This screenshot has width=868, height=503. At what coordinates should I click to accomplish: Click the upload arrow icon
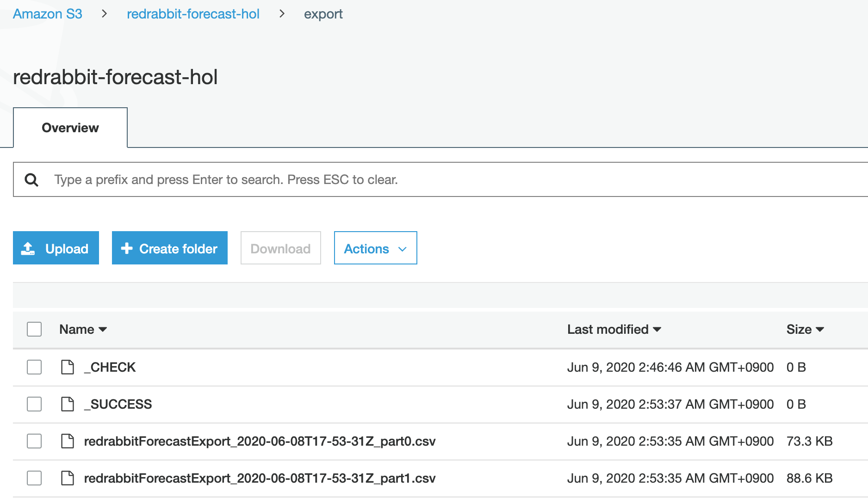(x=28, y=248)
